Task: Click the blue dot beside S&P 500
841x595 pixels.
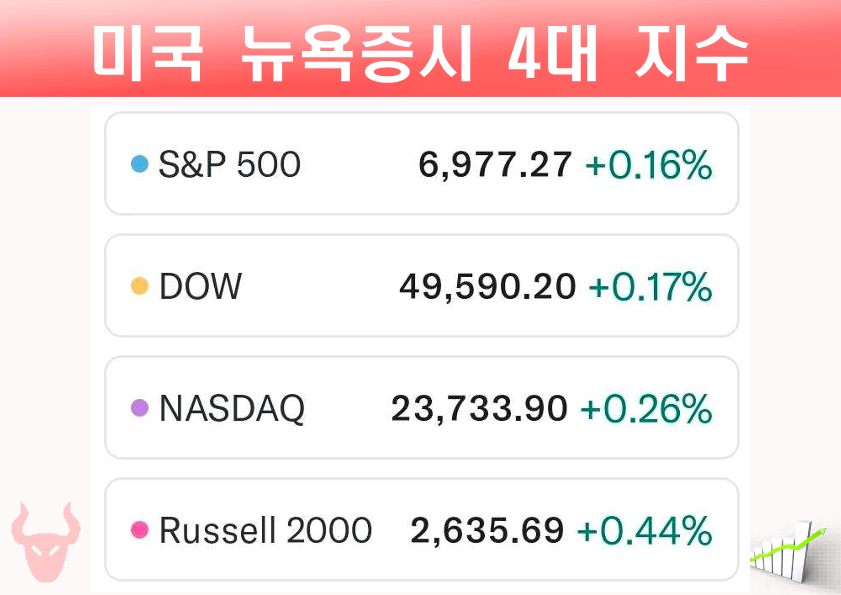Action: (x=140, y=164)
